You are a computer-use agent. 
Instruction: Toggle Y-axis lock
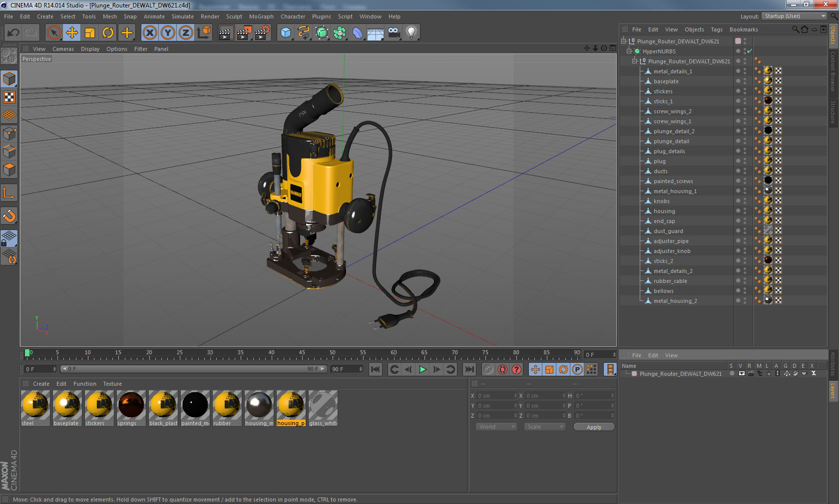[x=168, y=33]
